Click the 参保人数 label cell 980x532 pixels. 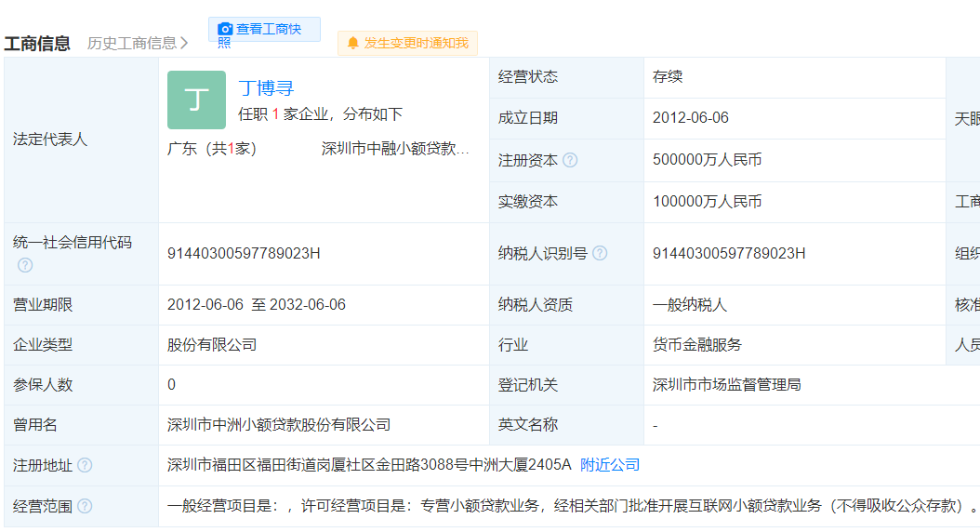[81, 385]
